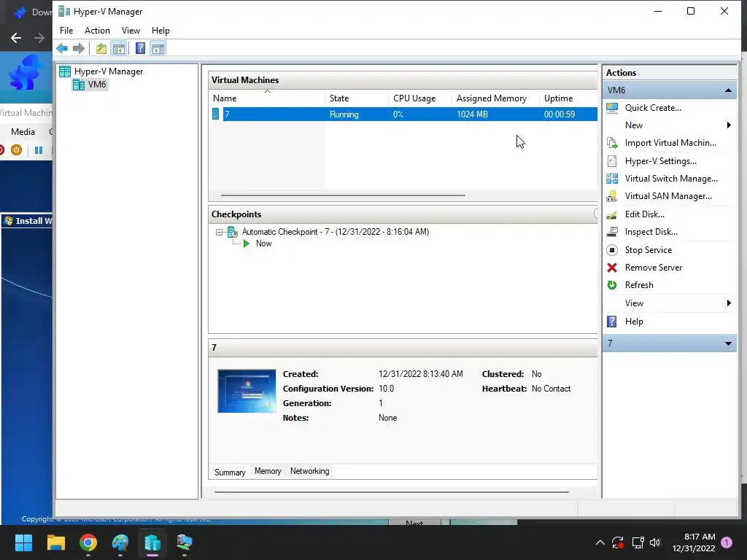This screenshot has height=560, width=747.
Task: Click the Hyper-V Settings document icon
Action: [612, 161]
